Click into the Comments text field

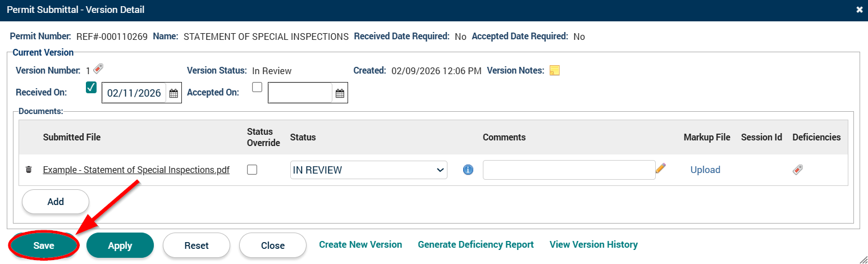(568, 170)
